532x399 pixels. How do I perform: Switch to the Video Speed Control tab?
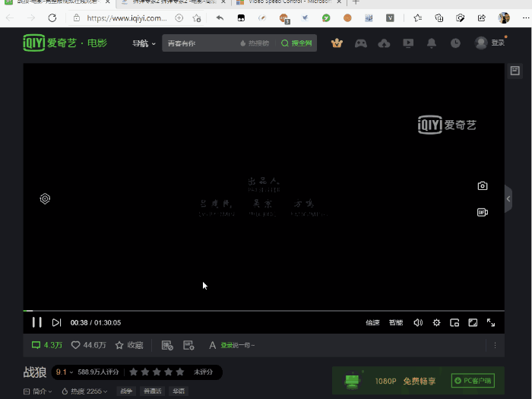[x=287, y=2]
